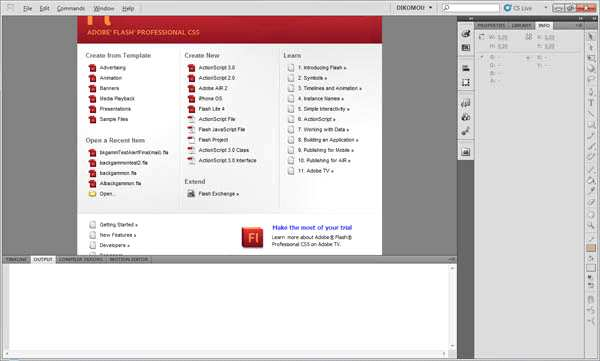Select the Eraser tool
Viewport: 600px width, 361px height.
coord(591,201)
